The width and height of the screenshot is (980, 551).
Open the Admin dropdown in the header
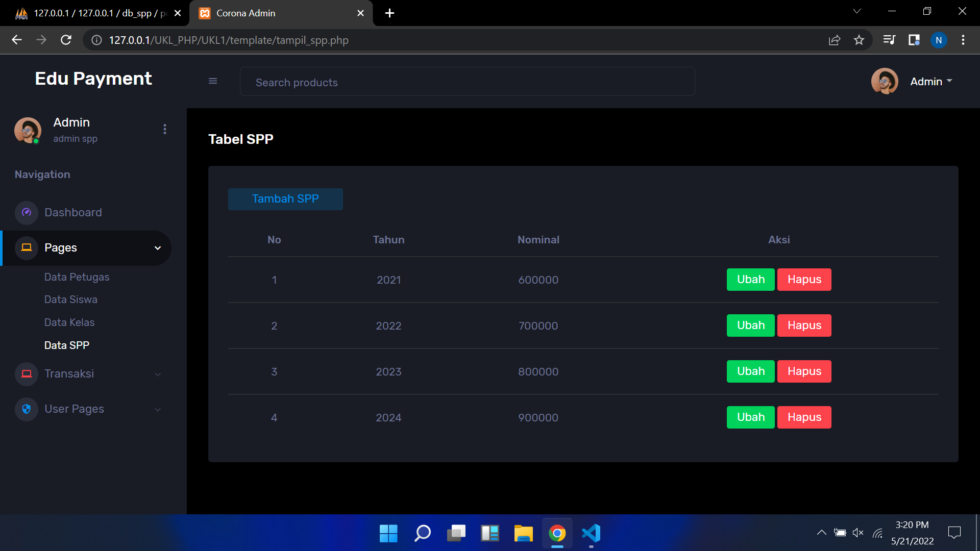pos(931,81)
